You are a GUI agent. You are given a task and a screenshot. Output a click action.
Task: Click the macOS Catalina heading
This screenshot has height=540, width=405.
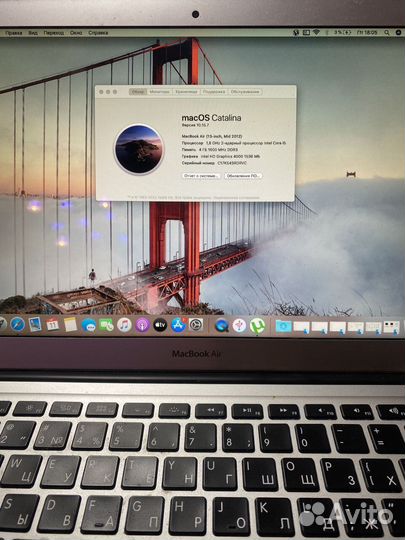211,118
